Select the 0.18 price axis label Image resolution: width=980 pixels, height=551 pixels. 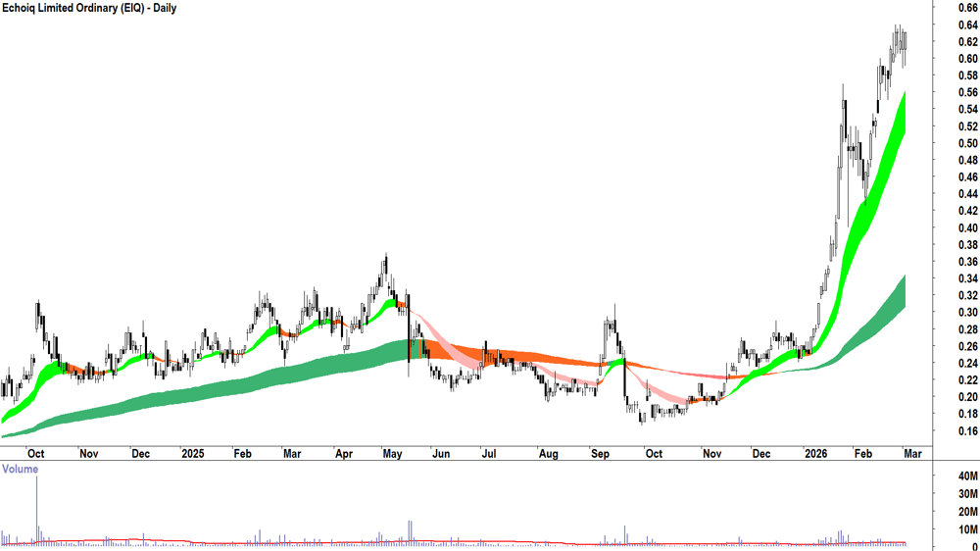[x=968, y=414]
